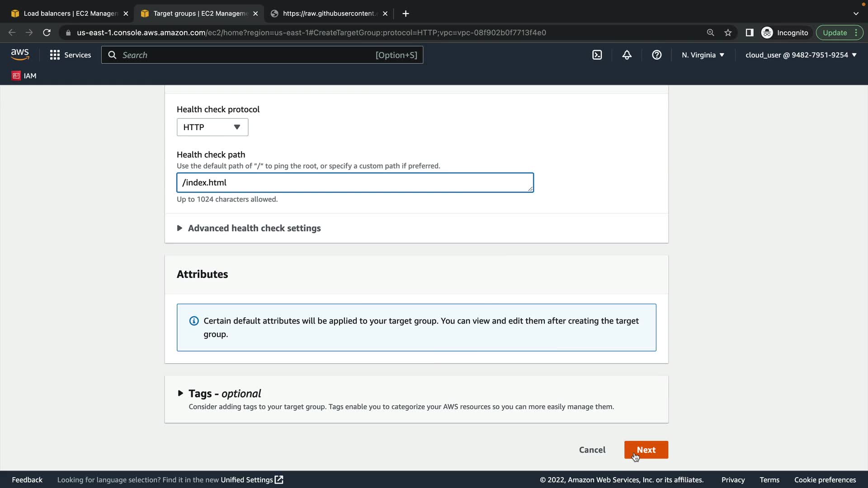Open the help question mark menu
868x488 pixels.
pyautogui.click(x=656, y=55)
